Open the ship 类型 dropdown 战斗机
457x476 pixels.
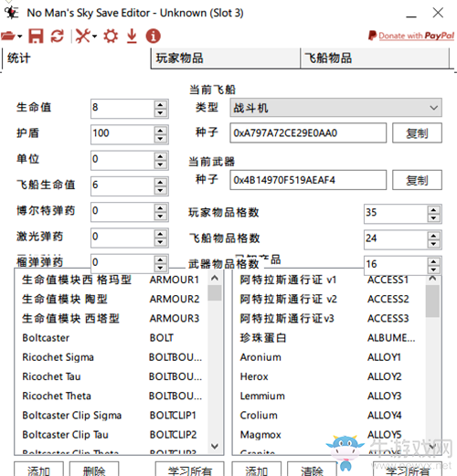coord(335,108)
